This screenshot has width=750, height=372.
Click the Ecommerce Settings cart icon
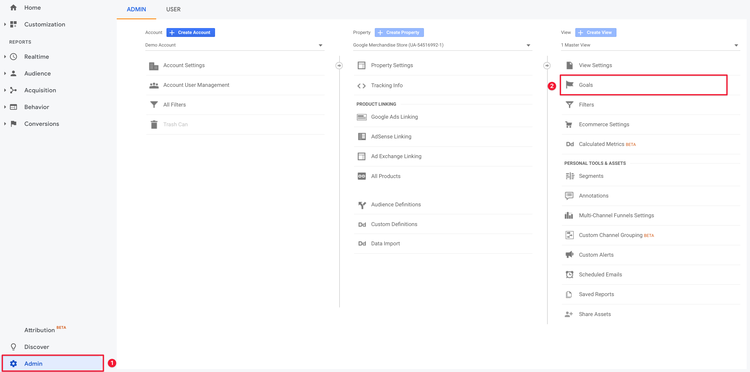coord(569,124)
